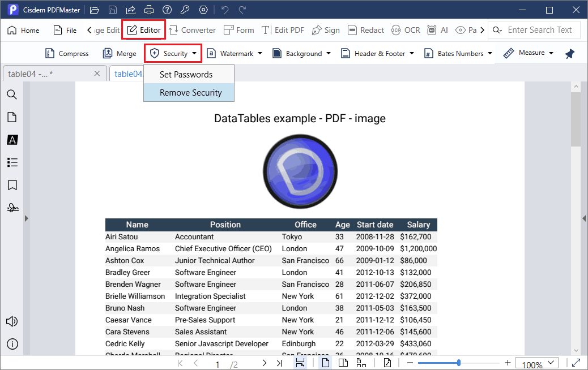Pin the toolbar with the pushpin icon
588x370 pixels.
[570, 54]
